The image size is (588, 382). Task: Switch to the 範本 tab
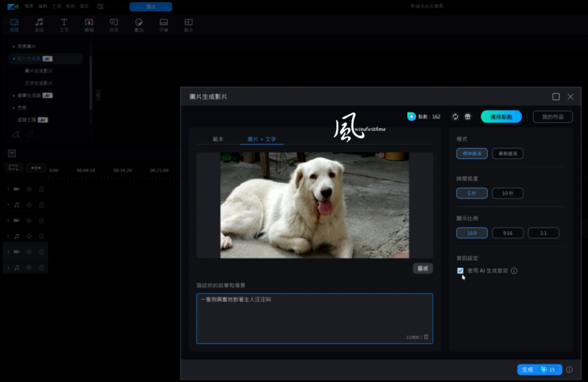click(218, 139)
